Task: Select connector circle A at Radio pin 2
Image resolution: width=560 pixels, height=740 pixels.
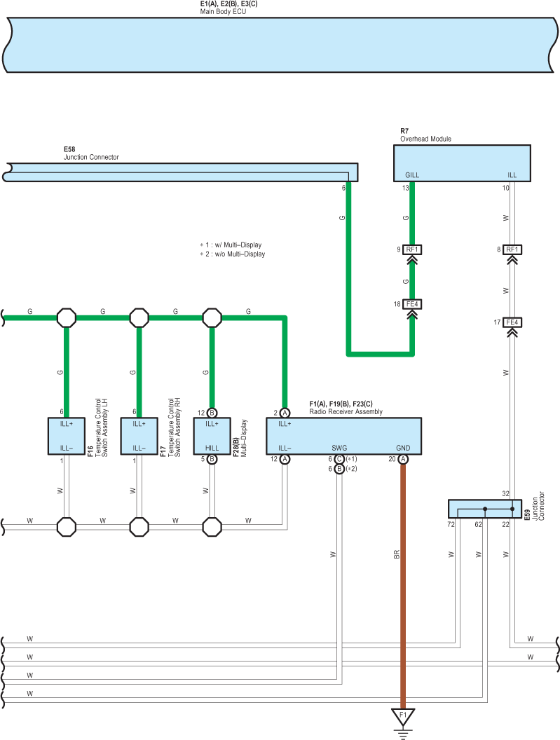Action: pyautogui.click(x=285, y=413)
